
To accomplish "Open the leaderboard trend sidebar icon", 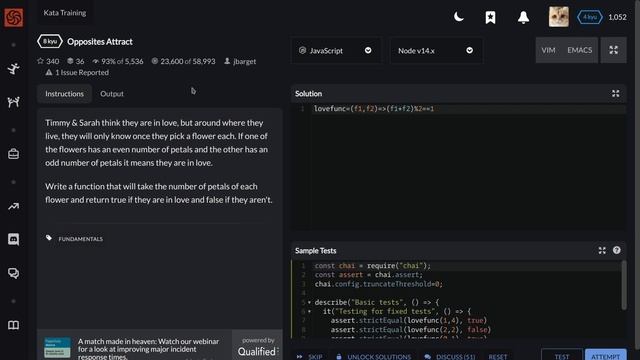I will [x=13, y=207].
